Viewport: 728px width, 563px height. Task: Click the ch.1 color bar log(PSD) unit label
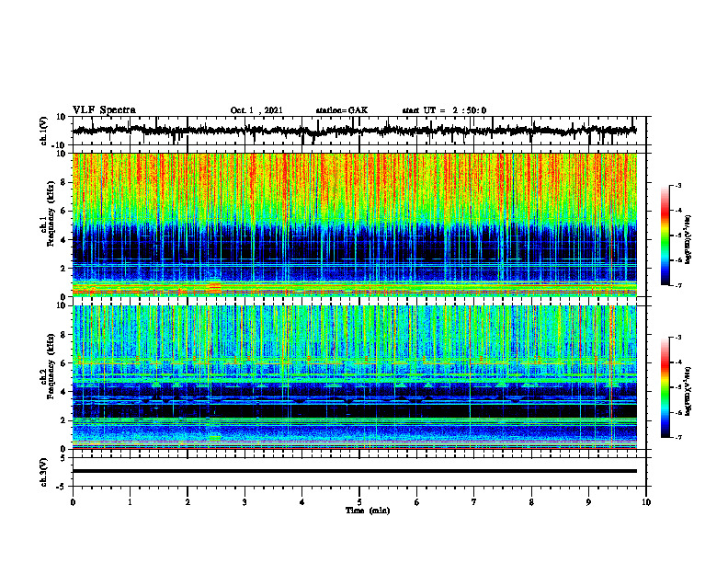688,240
